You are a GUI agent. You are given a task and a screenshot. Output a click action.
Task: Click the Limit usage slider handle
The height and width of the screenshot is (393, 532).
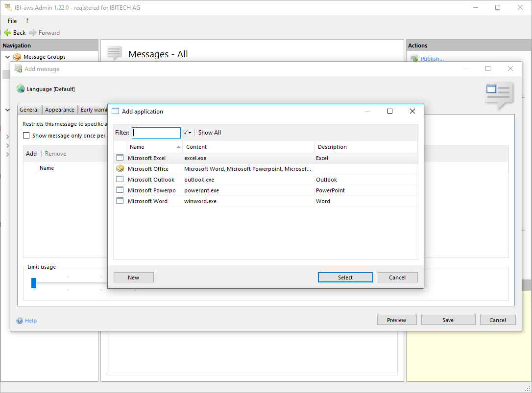(x=34, y=283)
